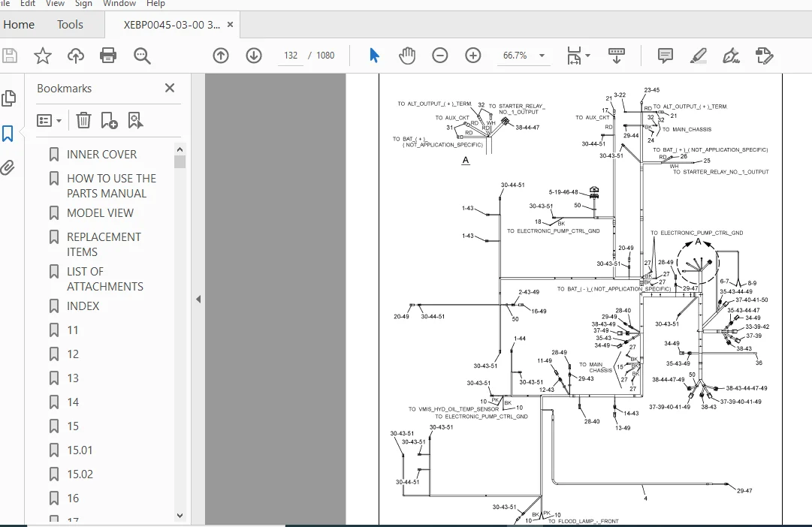Add a comment sticky note
Screen dimensions: 812x527
pyautogui.click(x=665, y=56)
